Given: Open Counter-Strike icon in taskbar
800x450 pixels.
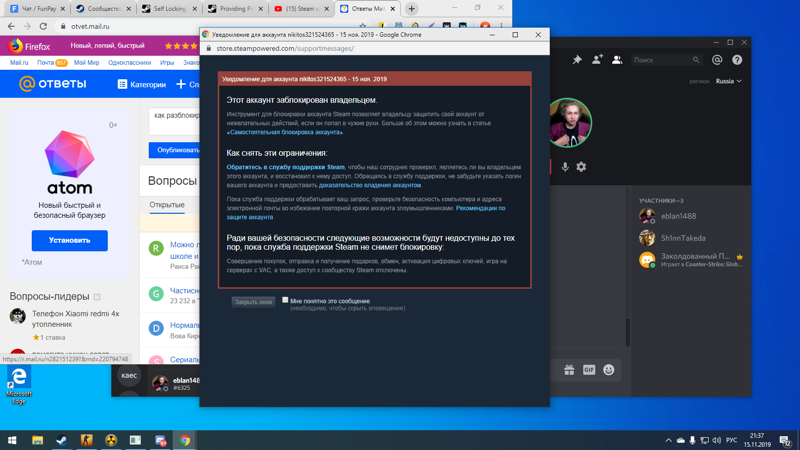Looking at the screenshot, I should [86, 440].
